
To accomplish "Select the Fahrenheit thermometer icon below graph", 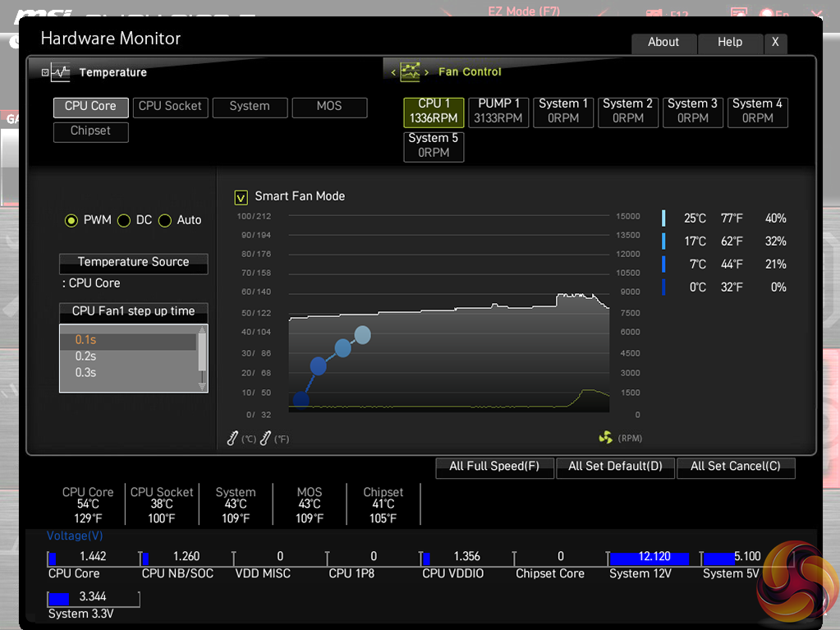I will (265, 439).
